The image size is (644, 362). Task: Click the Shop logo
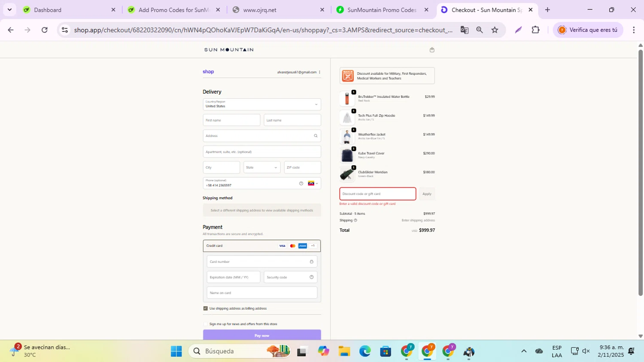click(x=208, y=72)
